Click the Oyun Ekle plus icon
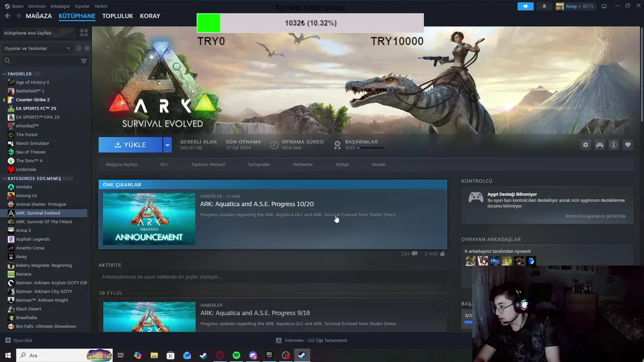The width and height of the screenshot is (644, 362). (8, 340)
